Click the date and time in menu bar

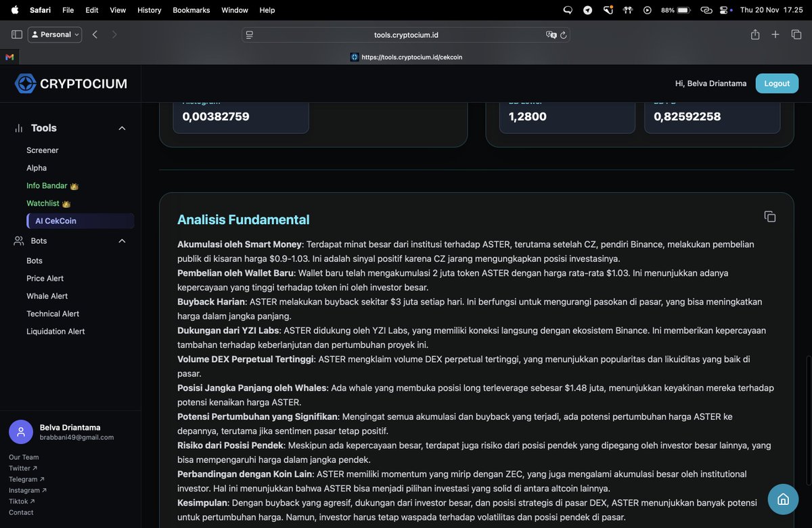coord(771,10)
